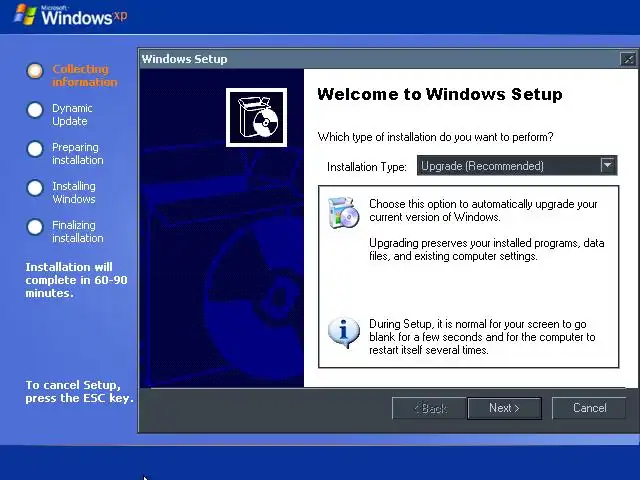640x480 pixels.
Task: Click the Cancel button
Action: [x=589, y=408]
